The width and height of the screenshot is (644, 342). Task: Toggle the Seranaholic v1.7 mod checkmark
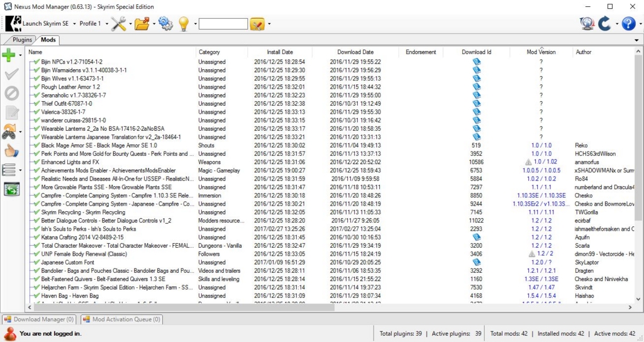(x=36, y=96)
